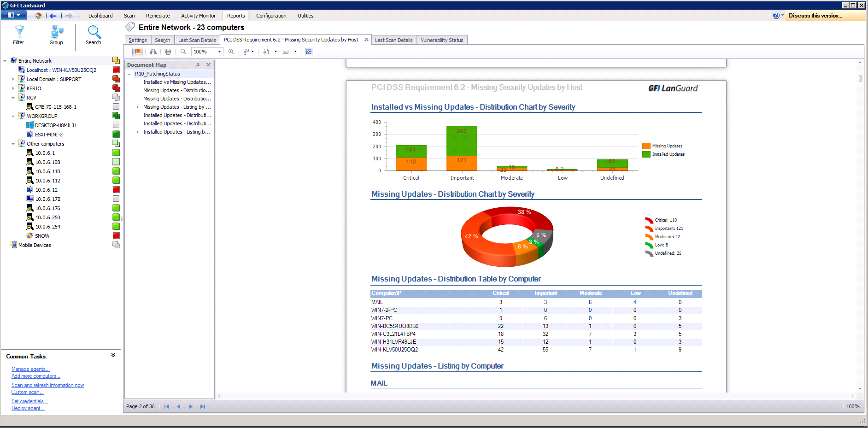The height and width of the screenshot is (428, 868).
Task: Open the Configuration menu tab
Action: point(271,16)
